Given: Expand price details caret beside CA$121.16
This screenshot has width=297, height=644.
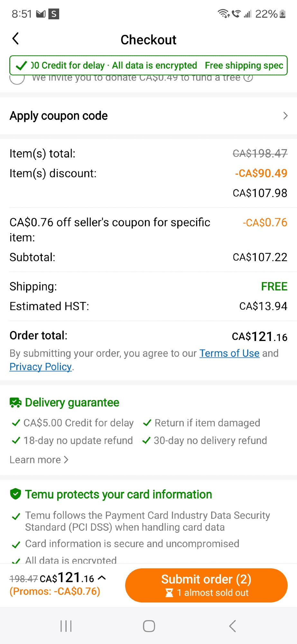Looking at the screenshot, I should point(102,578).
